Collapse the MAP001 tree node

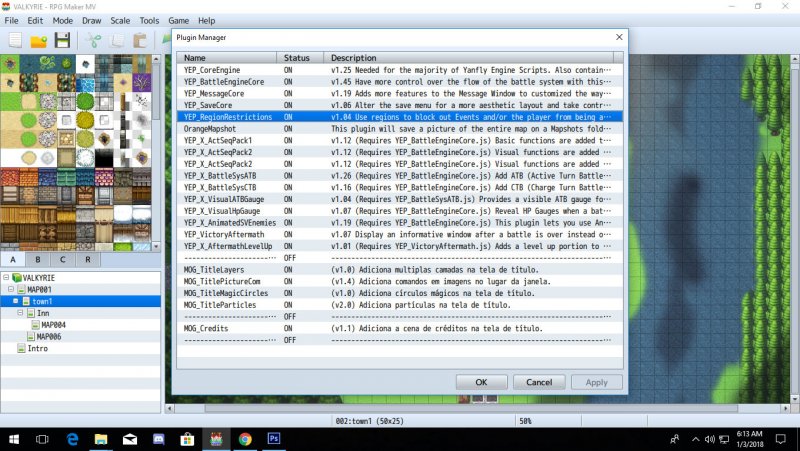pyautogui.click(x=11, y=289)
